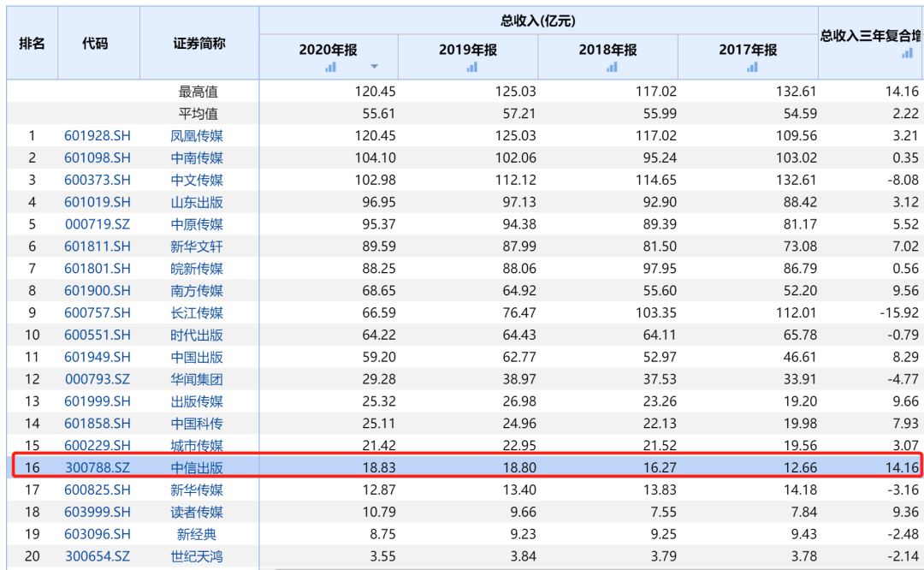
Task: Select 长江传媒 compound growth cell -15.92
Action: pyautogui.click(x=899, y=312)
